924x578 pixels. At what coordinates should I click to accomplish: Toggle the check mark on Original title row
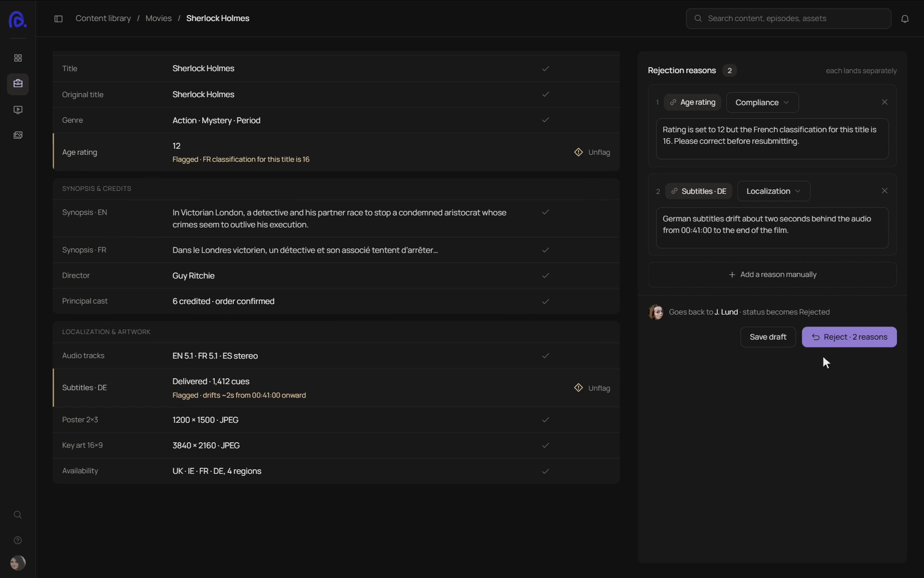pyautogui.click(x=546, y=94)
